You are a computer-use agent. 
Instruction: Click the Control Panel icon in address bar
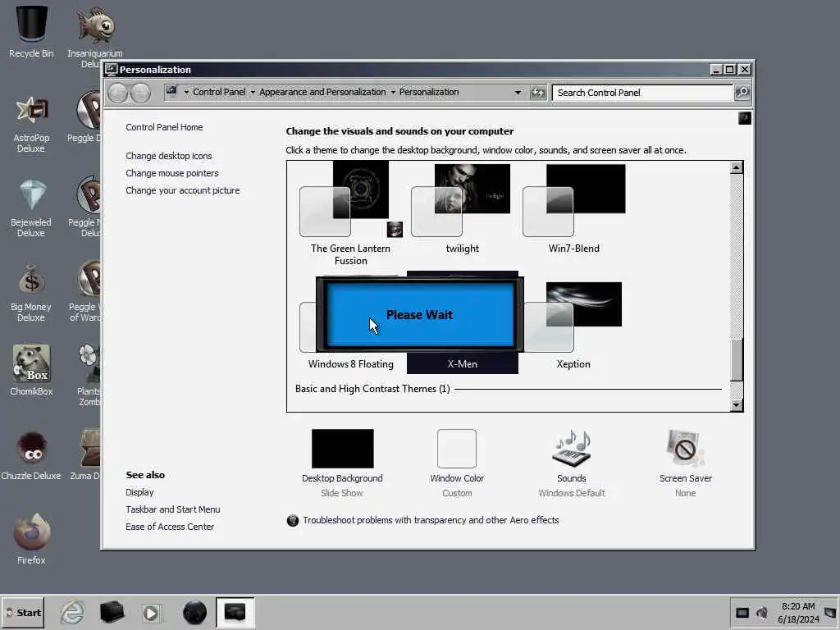[171, 92]
